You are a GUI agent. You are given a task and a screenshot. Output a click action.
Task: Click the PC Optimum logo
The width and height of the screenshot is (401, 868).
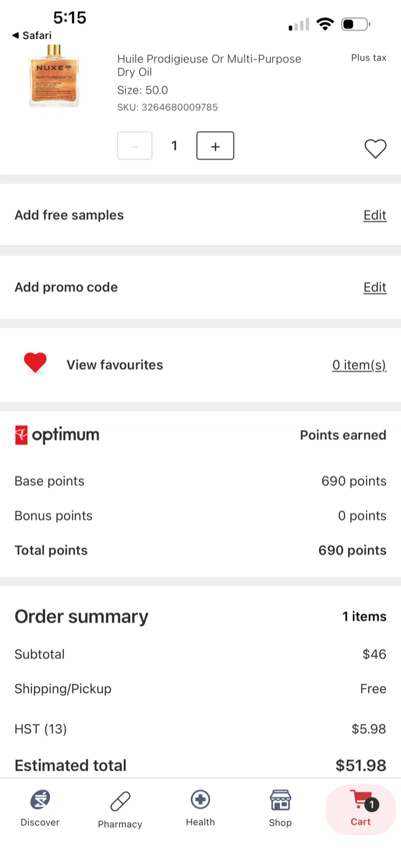pyautogui.click(x=57, y=435)
